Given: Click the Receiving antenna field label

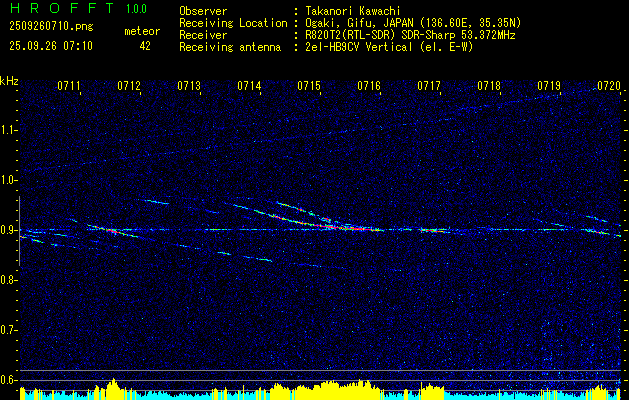Looking at the screenshot, I should [230, 47].
